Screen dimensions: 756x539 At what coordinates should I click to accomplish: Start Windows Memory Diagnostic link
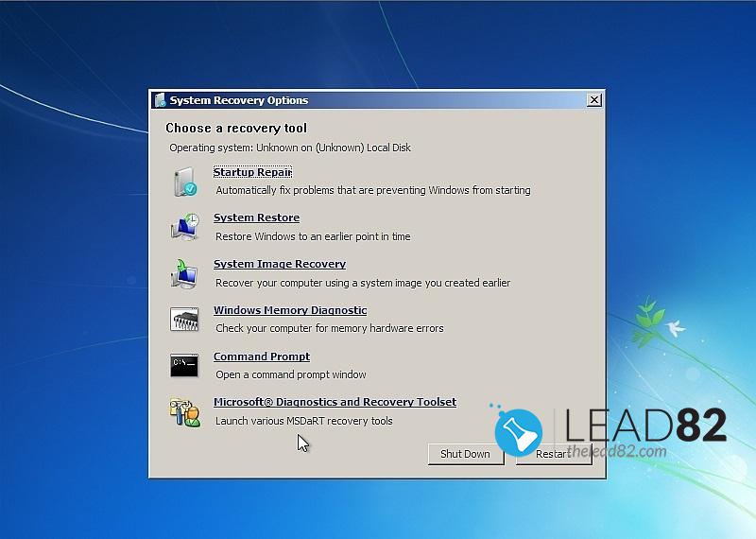pos(290,310)
